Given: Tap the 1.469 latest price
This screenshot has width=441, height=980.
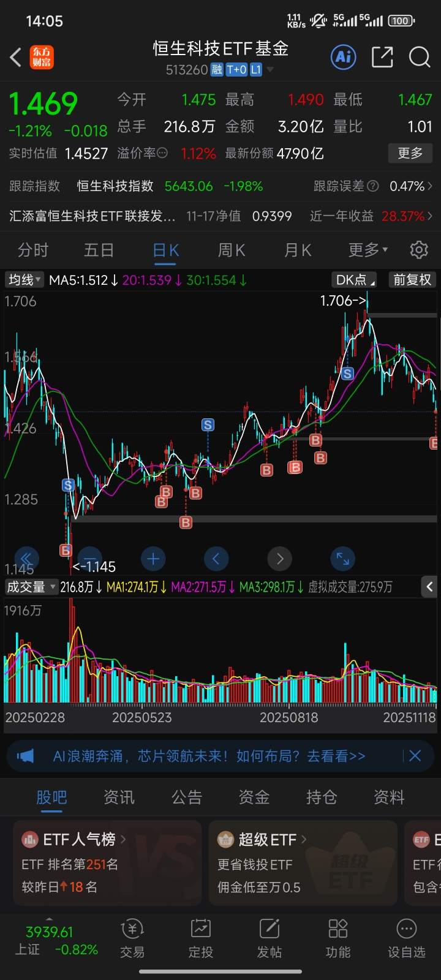Looking at the screenshot, I should coord(43,104).
